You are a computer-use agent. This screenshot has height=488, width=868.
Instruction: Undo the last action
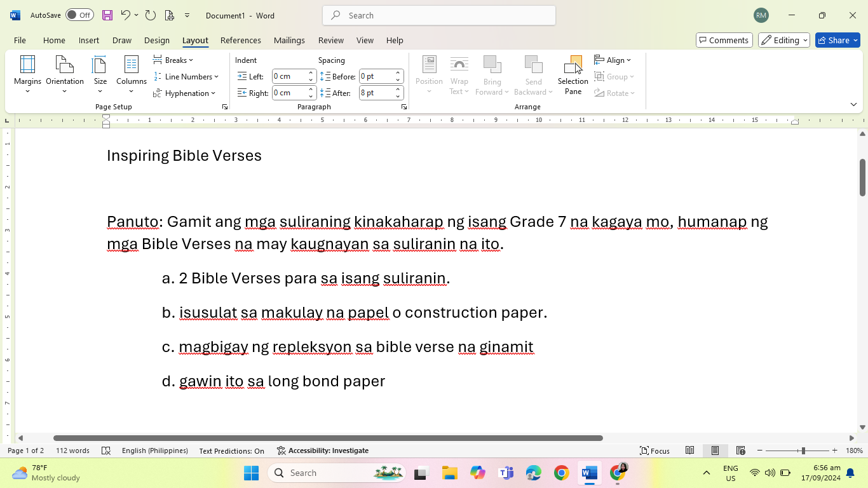pos(125,15)
